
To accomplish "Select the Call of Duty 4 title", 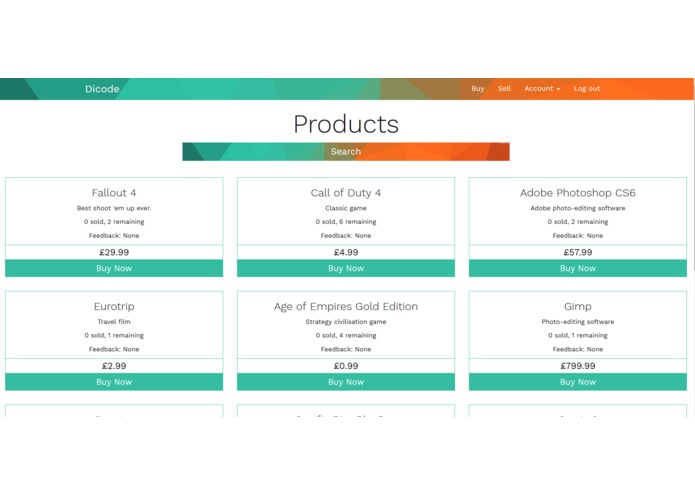I will pyautogui.click(x=346, y=193).
